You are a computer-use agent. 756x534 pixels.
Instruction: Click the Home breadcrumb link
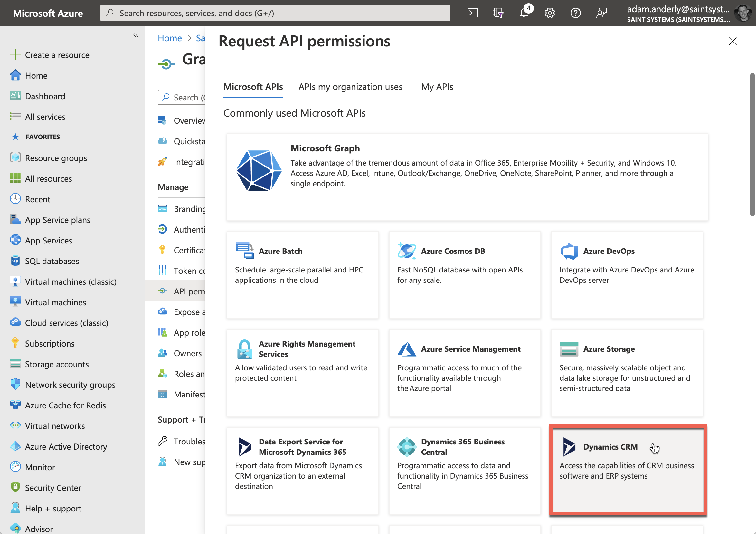(170, 38)
